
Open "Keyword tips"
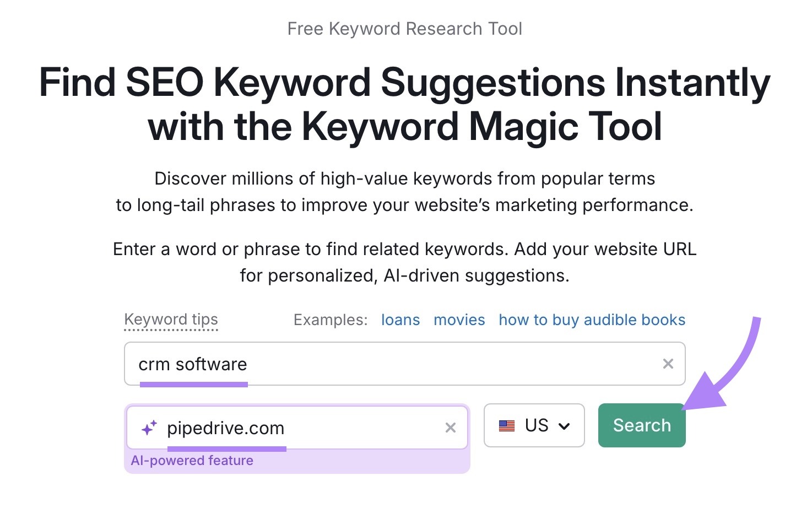coord(171,320)
